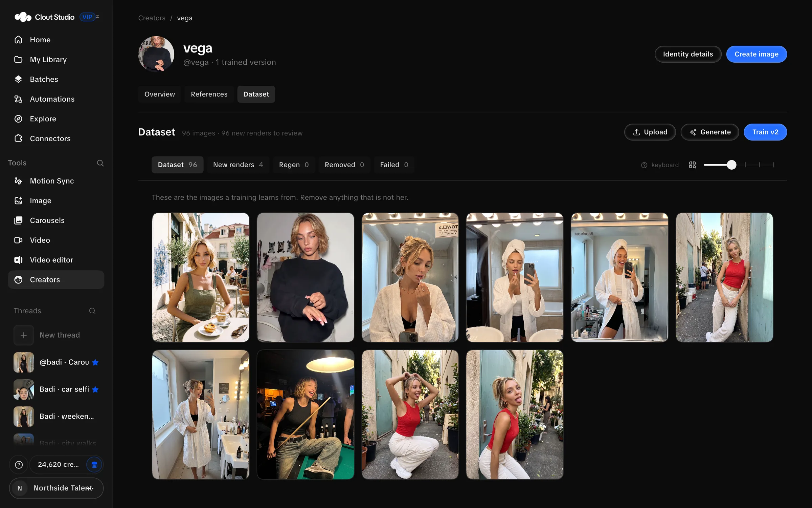Adjust thumbnail size slider handle
Image resolution: width=812 pixels, height=508 pixels.
tap(731, 165)
